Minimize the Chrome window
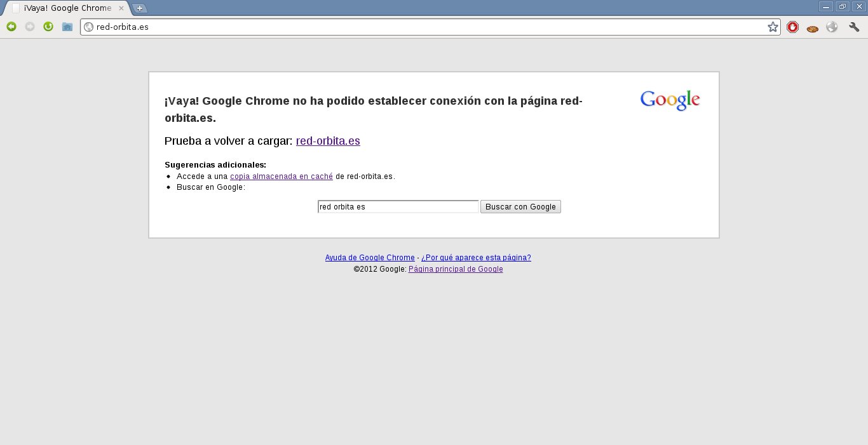The height and width of the screenshot is (445, 868). [826, 6]
